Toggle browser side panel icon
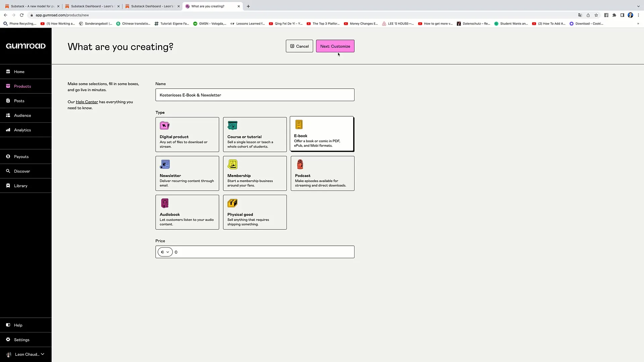The width and height of the screenshot is (644, 362). pos(622,15)
